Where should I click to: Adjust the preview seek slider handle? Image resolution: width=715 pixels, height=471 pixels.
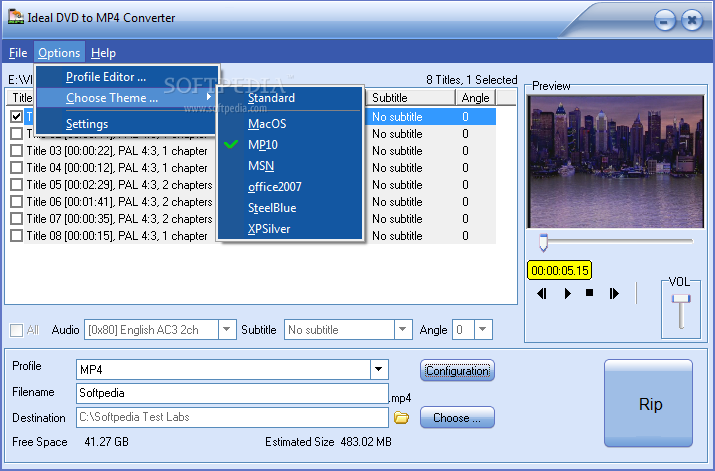pyautogui.click(x=543, y=243)
